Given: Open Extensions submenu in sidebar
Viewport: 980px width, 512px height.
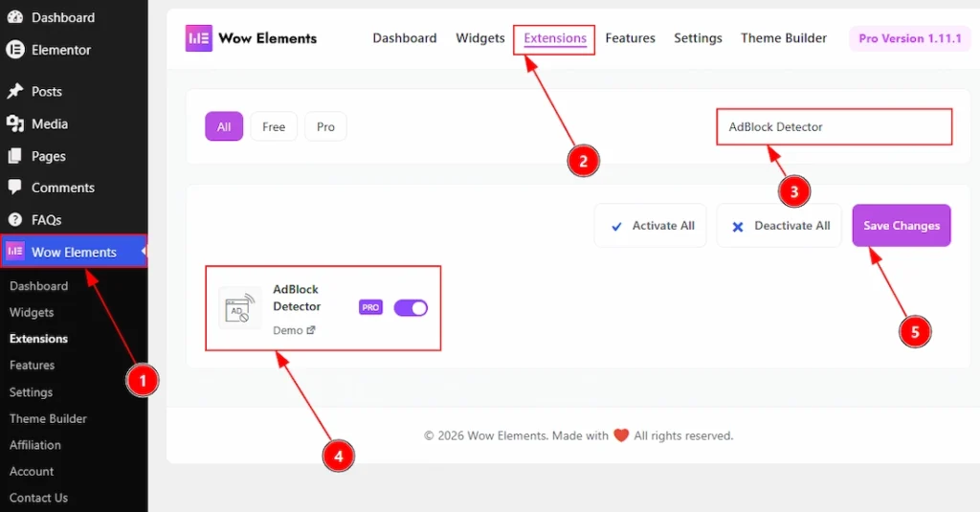Looking at the screenshot, I should click(x=38, y=338).
